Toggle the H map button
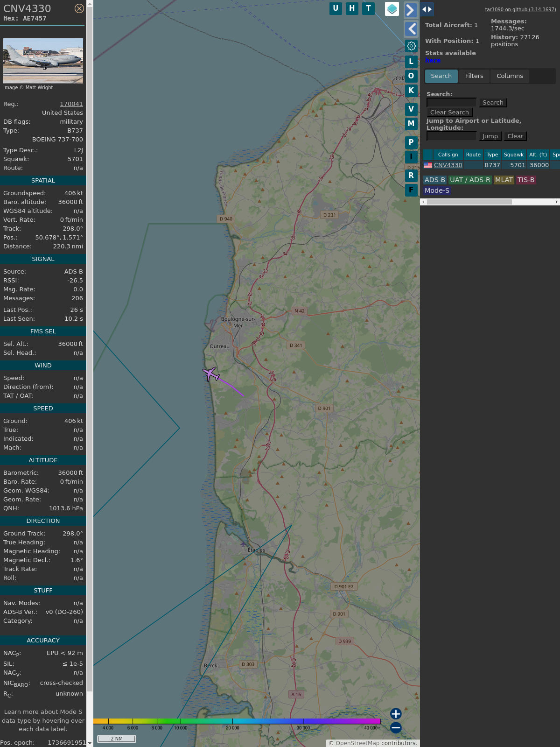 point(352,8)
